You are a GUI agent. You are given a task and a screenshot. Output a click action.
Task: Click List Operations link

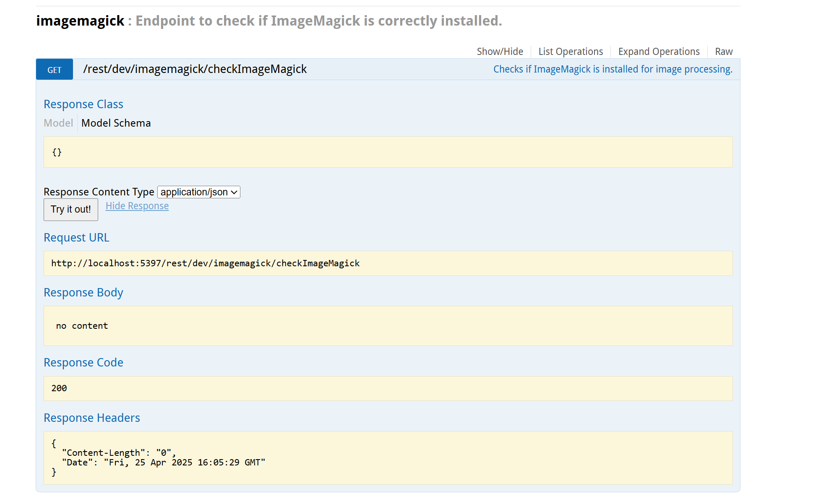point(571,52)
